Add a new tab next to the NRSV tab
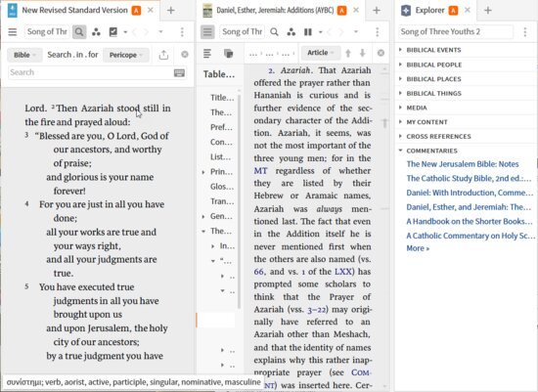The height and width of the screenshot is (392, 538). pyautogui.click(x=171, y=11)
